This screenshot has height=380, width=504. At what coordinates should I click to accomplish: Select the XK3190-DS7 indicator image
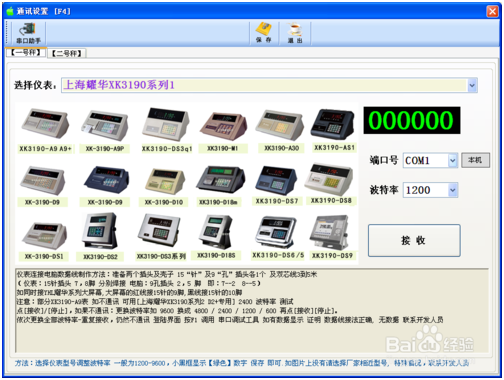point(276,180)
